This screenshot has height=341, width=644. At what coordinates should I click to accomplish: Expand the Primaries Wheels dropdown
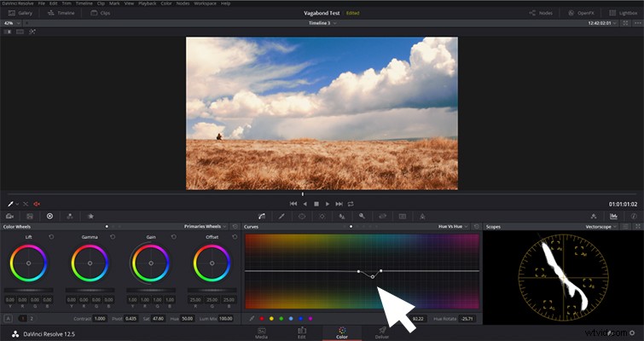click(x=206, y=227)
